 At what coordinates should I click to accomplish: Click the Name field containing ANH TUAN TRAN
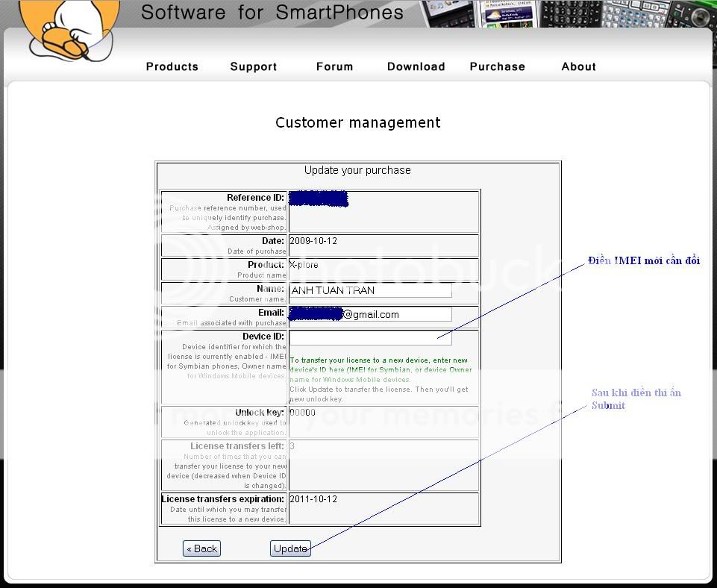click(x=371, y=290)
